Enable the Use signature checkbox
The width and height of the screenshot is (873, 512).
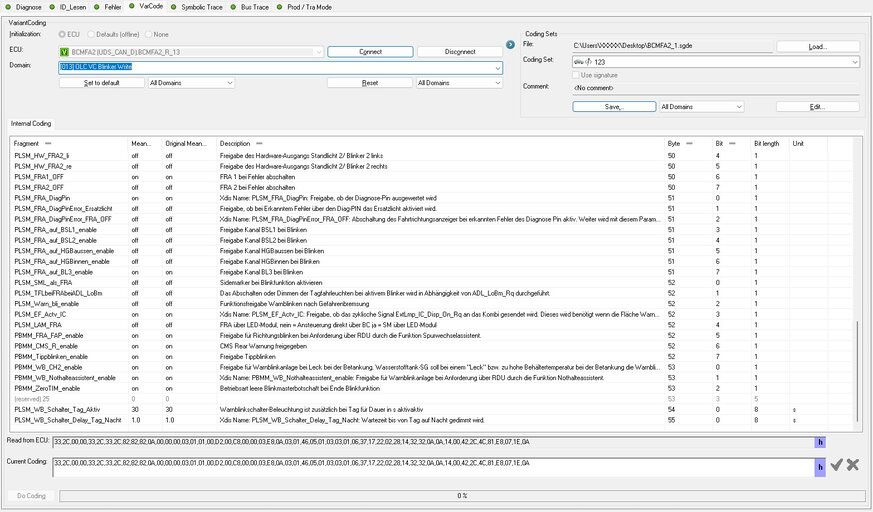(x=572, y=75)
